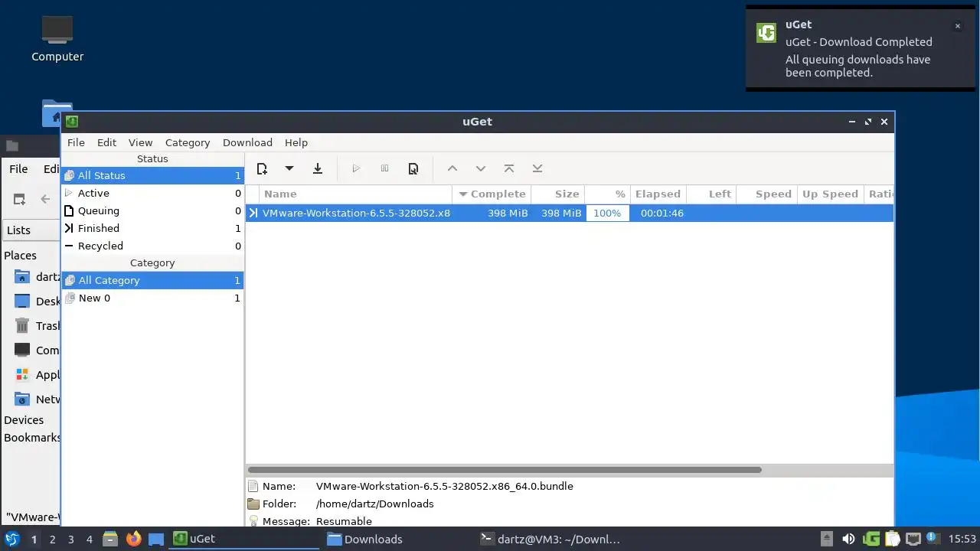Open the start menu launcher icon
Image resolution: width=980 pixels, height=551 pixels.
[12, 539]
